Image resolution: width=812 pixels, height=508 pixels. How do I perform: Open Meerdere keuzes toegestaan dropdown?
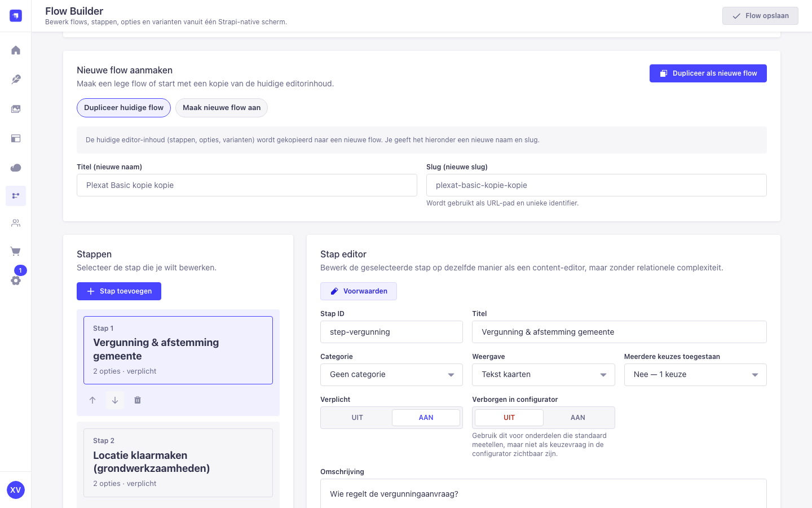pos(695,375)
